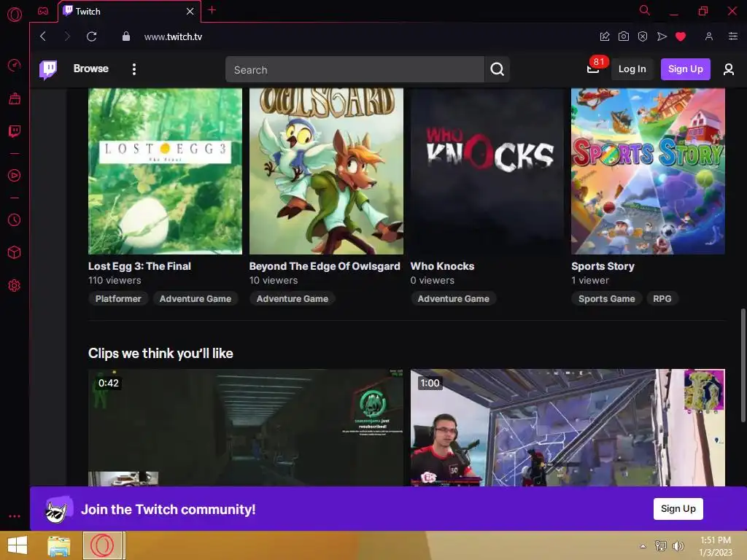Open Settings gear in Opera sidebar
The image size is (747, 560).
(15, 286)
